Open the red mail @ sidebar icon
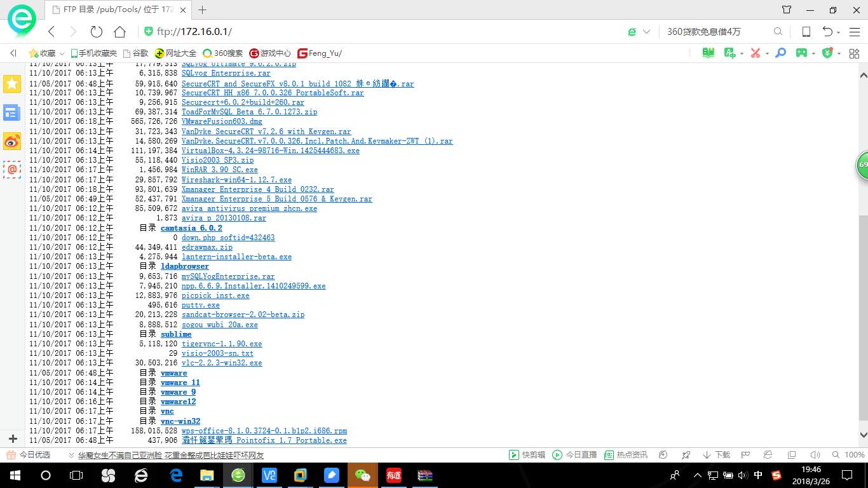Image resolution: width=868 pixels, height=488 pixels. pyautogui.click(x=12, y=169)
